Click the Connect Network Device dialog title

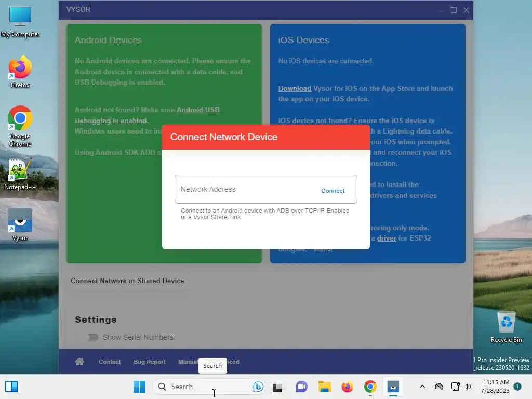pyautogui.click(x=224, y=137)
